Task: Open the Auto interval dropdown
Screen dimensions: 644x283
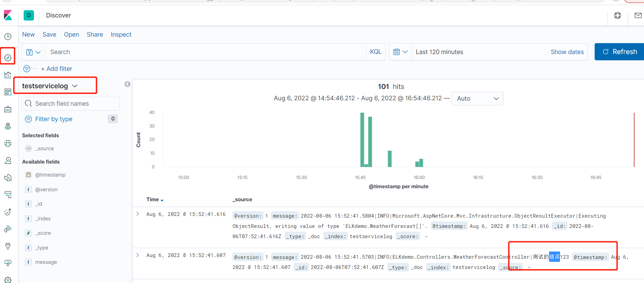Action: [477, 99]
